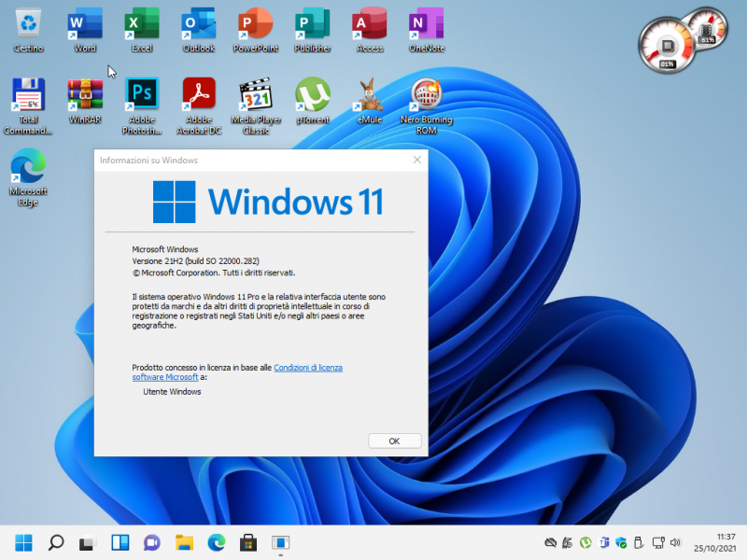Click OK to close the Windows info dialog

pyautogui.click(x=394, y=440)
